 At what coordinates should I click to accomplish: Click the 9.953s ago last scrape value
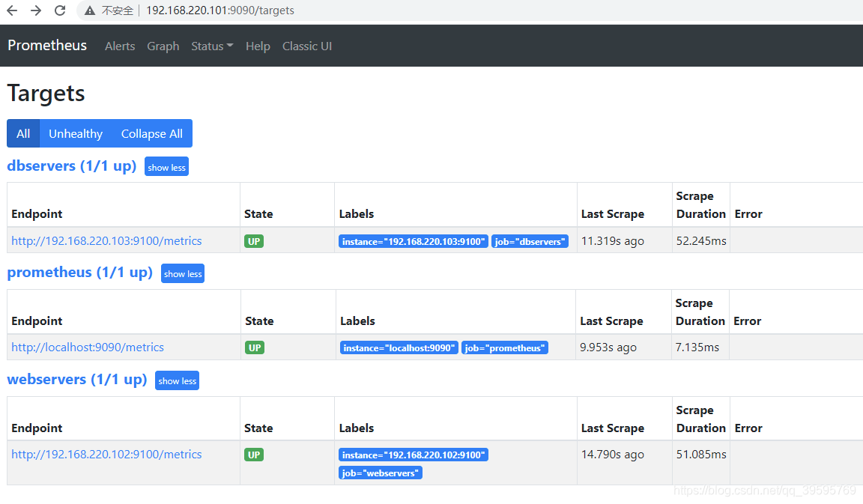click(608, 347)
